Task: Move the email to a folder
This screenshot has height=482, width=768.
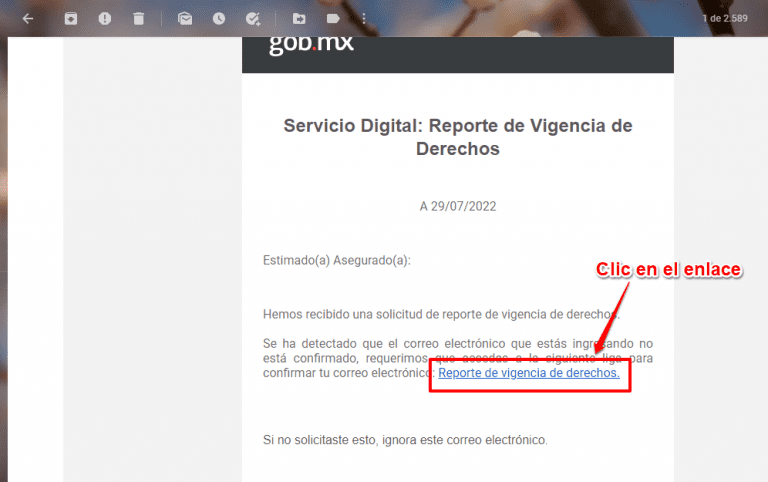Action: 299,19
